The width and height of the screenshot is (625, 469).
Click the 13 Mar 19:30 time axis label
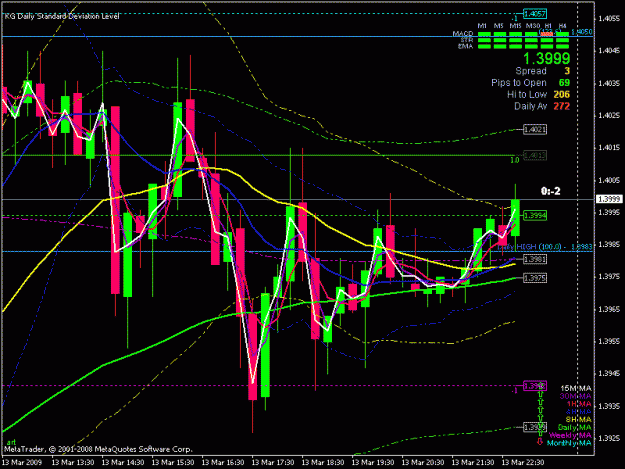coord(373,462)
